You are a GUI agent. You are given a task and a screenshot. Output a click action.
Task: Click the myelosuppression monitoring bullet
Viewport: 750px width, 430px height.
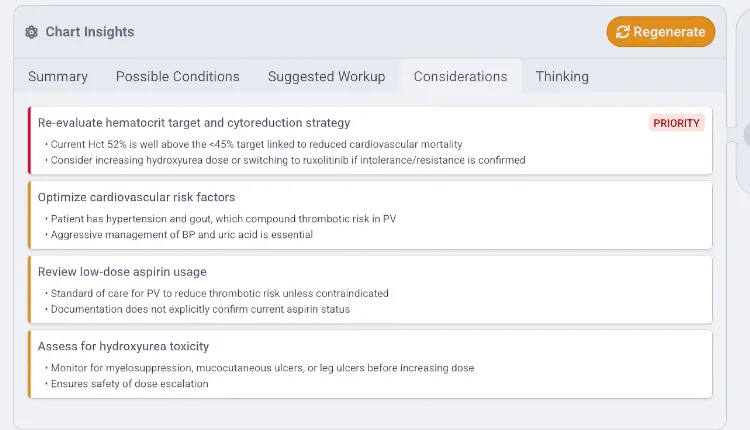pos(262,368)
